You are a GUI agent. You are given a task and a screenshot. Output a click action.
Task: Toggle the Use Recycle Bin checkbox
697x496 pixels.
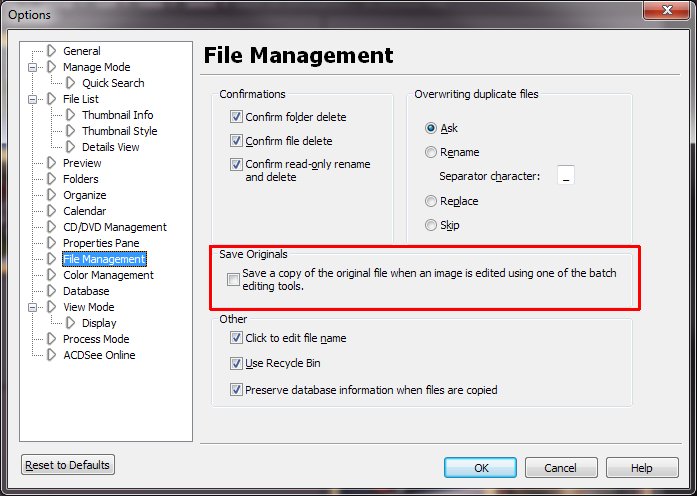tap(236, 363)
